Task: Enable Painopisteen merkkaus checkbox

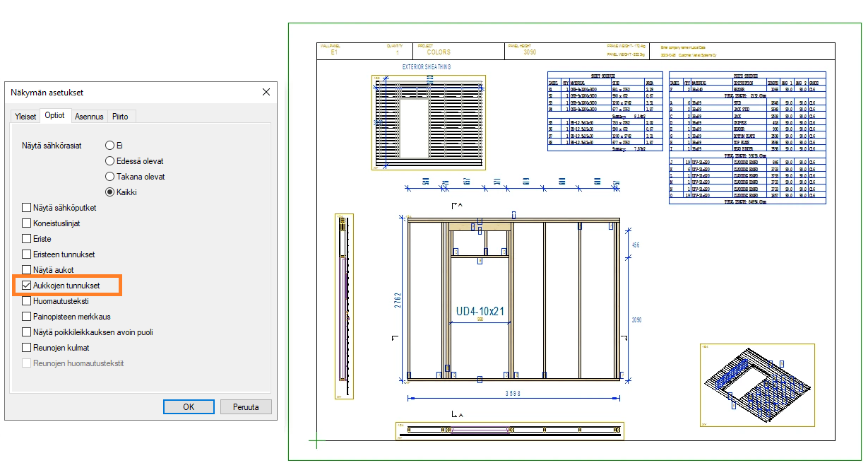Action: coord(27,317)
